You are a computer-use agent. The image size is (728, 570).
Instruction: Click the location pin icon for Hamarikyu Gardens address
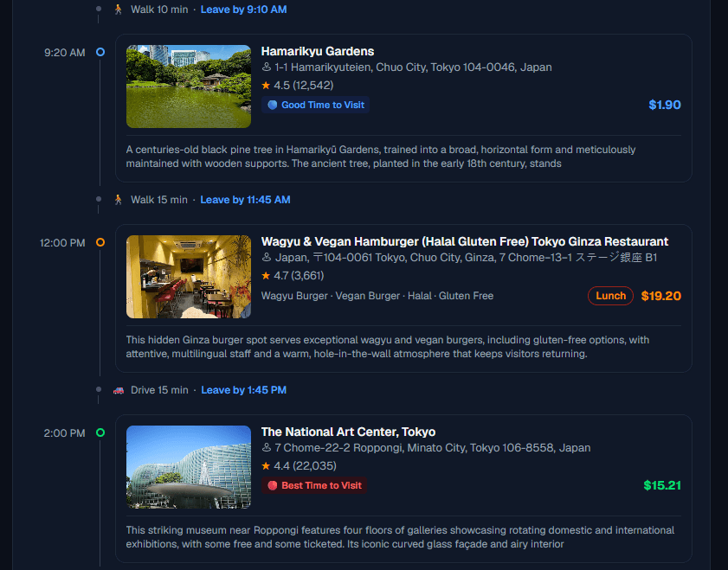pos(267,67)
